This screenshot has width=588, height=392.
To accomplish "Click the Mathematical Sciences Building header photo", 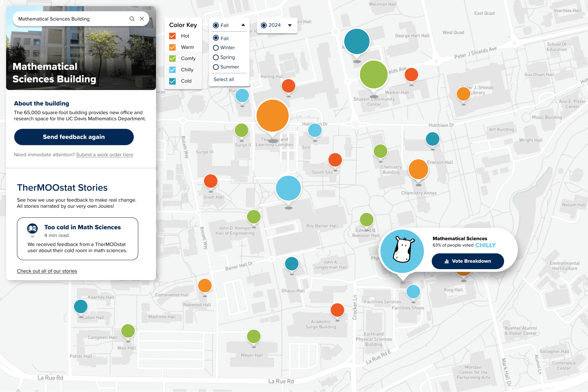I will pos(81,48).
